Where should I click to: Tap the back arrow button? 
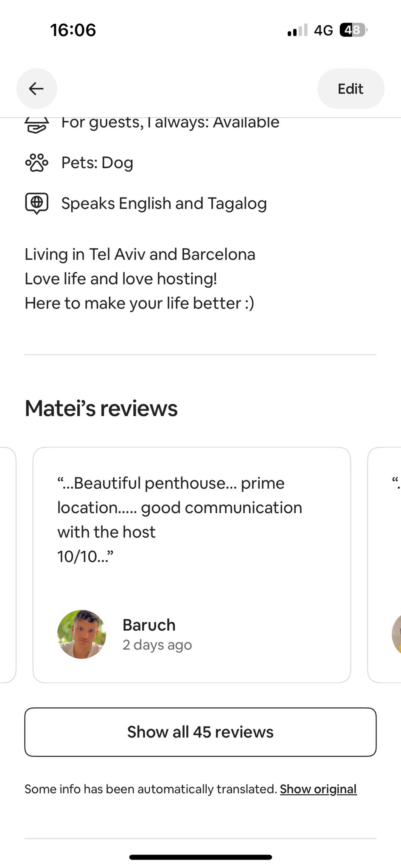(x=36, y=89)
